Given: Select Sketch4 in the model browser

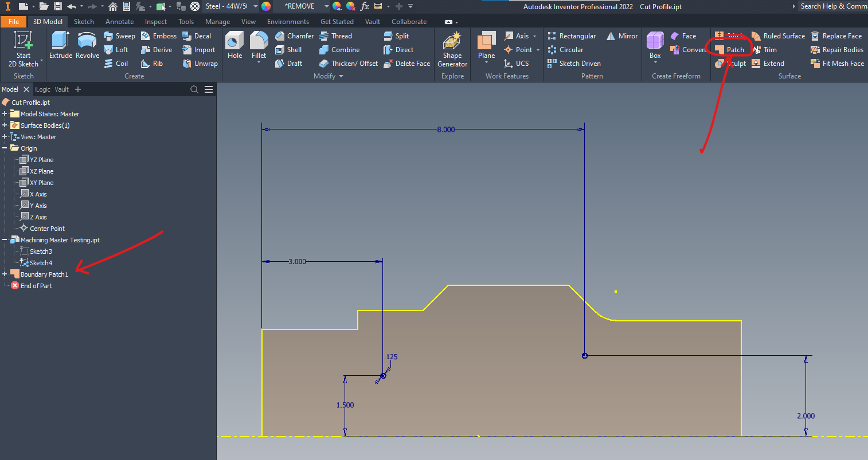Looking at the screenshot, I should click(x=40, y=262).
